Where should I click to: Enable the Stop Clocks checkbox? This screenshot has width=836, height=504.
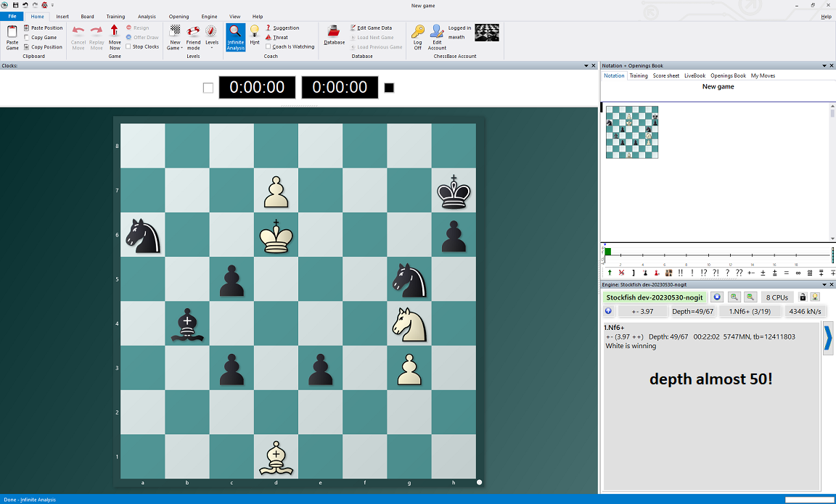point(128,47)
